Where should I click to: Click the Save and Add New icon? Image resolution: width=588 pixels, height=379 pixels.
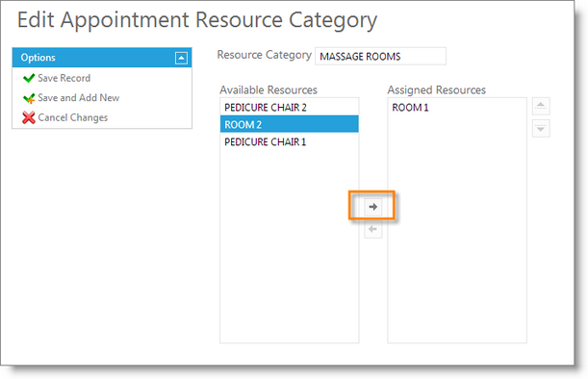(29, 98)
